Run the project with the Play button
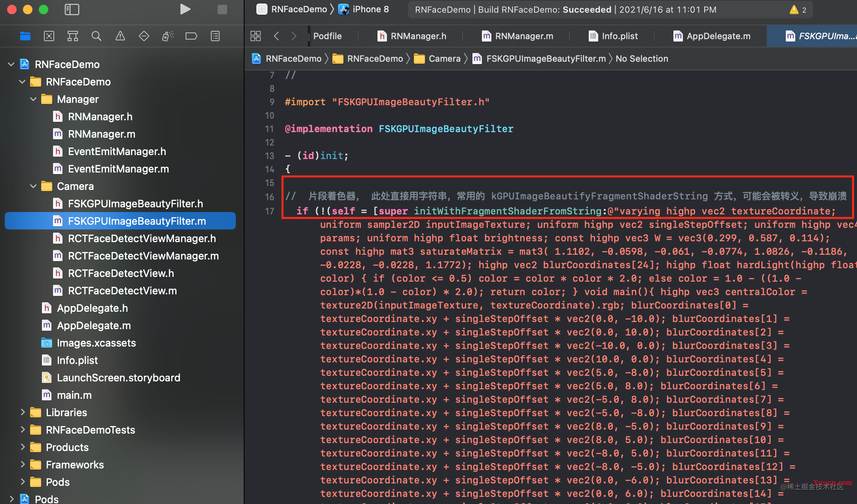Viewport: 857px width, 504px height. click(185, 9)
